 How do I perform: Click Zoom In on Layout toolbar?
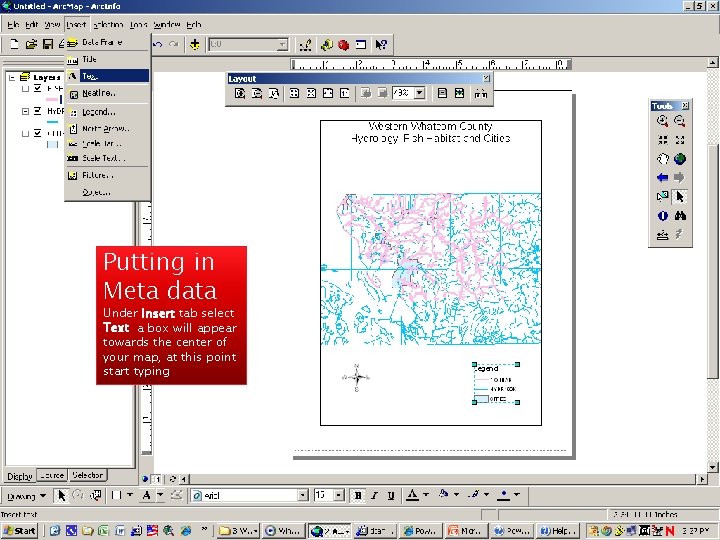tap(240, 93)
